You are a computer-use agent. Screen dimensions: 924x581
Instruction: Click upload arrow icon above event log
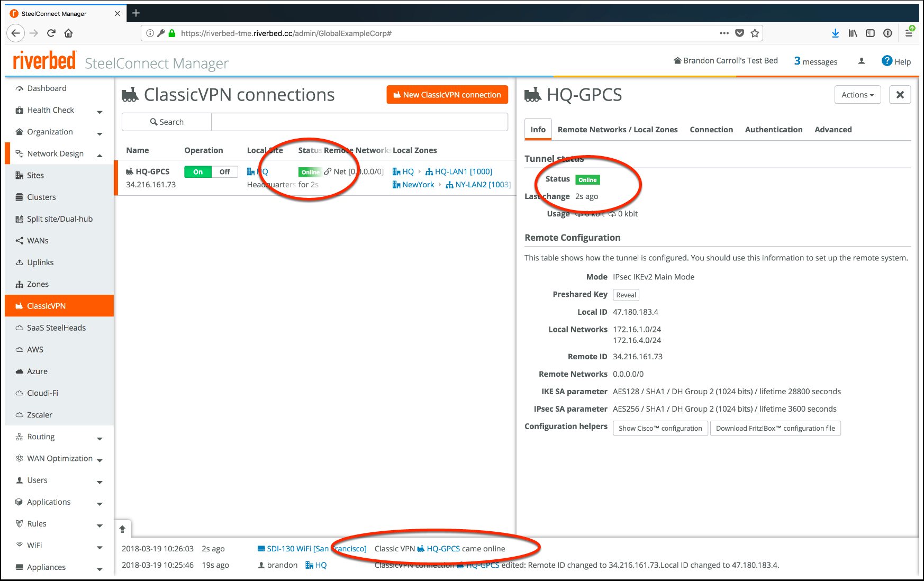click(x=122, y=529)
